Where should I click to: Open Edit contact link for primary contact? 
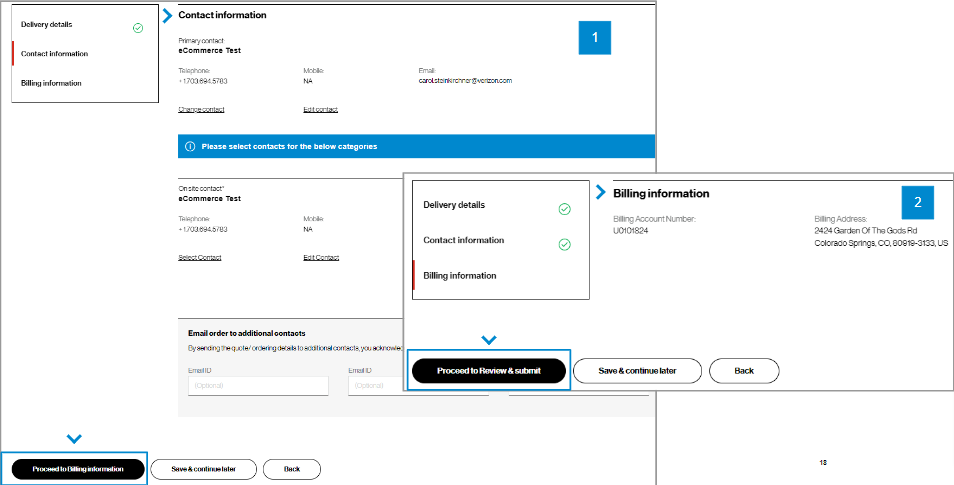pos(320,110)
